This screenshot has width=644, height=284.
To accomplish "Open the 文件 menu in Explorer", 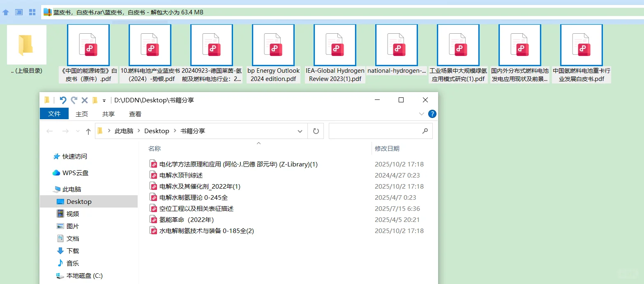I will pyautogui.click(x=54, y=114).
